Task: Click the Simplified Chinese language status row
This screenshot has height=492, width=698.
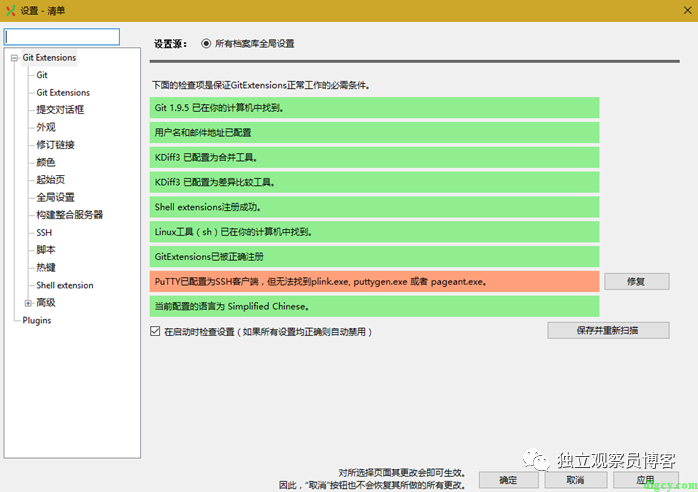Action: (374, 307)
